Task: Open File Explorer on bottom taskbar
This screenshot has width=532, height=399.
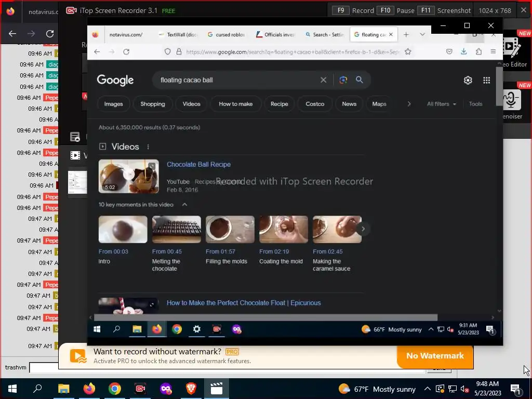Action: tap(64, 389)
